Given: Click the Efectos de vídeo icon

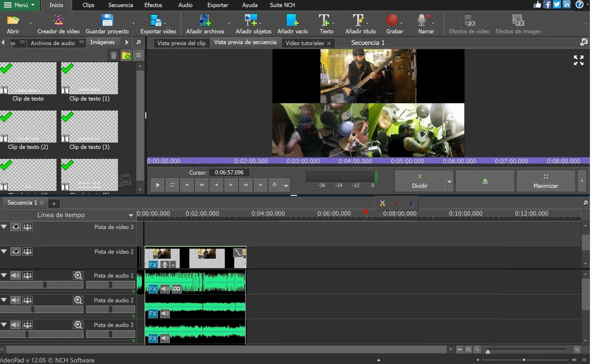Looking at the screenshot, I should click(469, 20).
